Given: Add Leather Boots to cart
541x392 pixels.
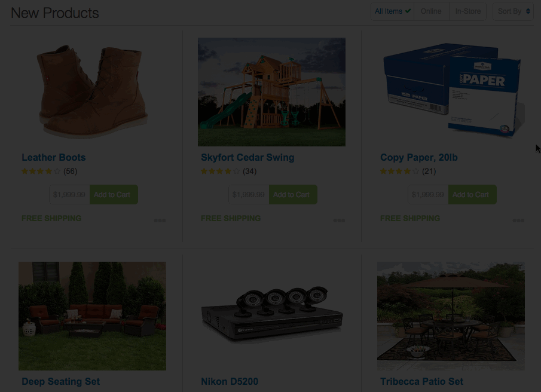Looking at the screenshot, I should 114,194.
